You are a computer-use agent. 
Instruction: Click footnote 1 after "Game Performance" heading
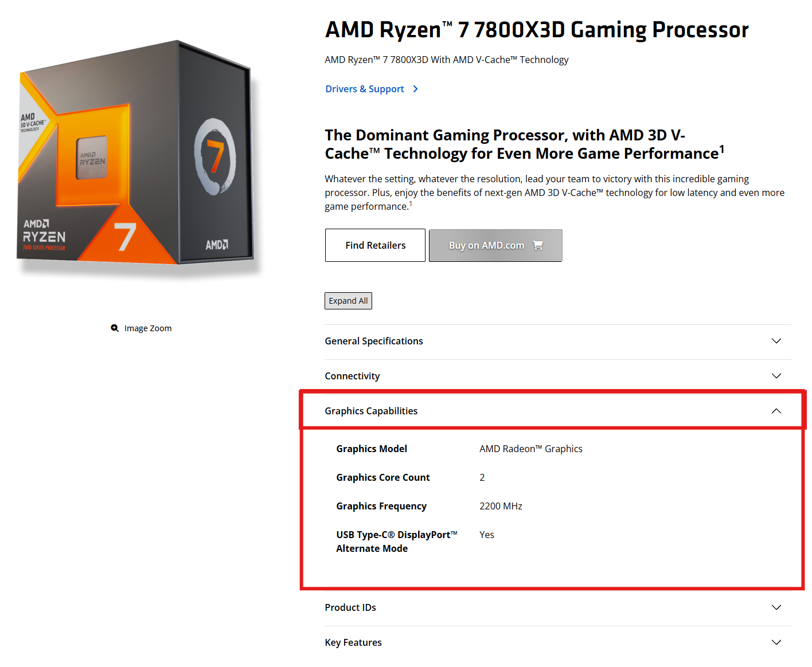[x=722, y=149]
